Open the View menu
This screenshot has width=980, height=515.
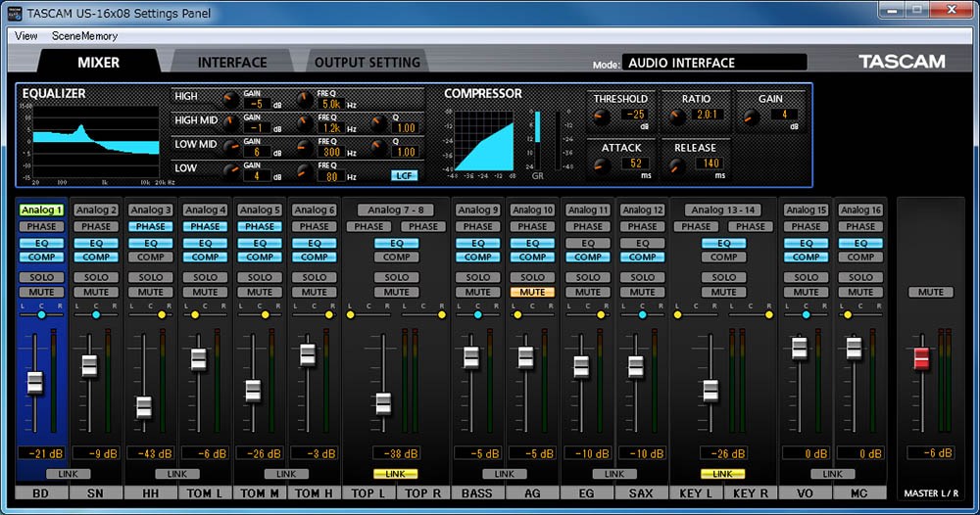tap(26, 36)
